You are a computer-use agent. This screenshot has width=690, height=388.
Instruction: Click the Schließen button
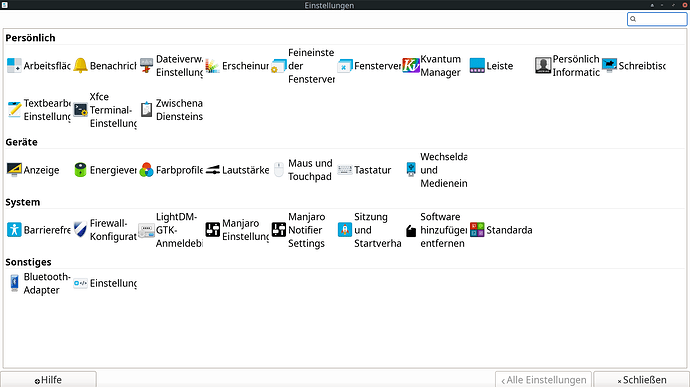[x=642, y=380]
